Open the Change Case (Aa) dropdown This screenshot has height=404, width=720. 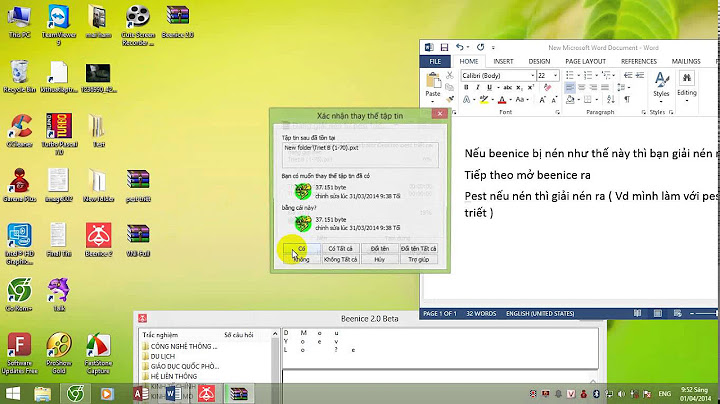pos(520,99)
